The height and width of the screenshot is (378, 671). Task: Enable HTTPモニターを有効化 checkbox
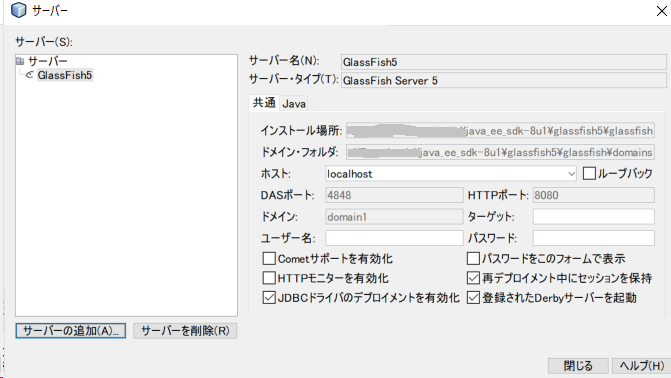click(269, 278)
